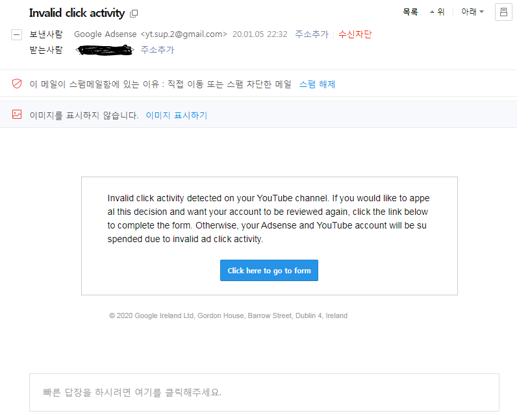Click the Google Ireland Ltd footer text

pos(228,315)
